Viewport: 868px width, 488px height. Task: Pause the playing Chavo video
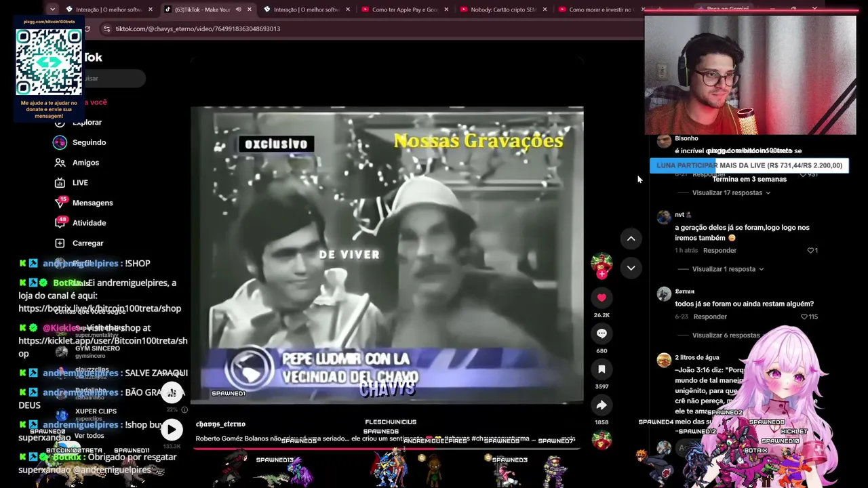point(387,256)
